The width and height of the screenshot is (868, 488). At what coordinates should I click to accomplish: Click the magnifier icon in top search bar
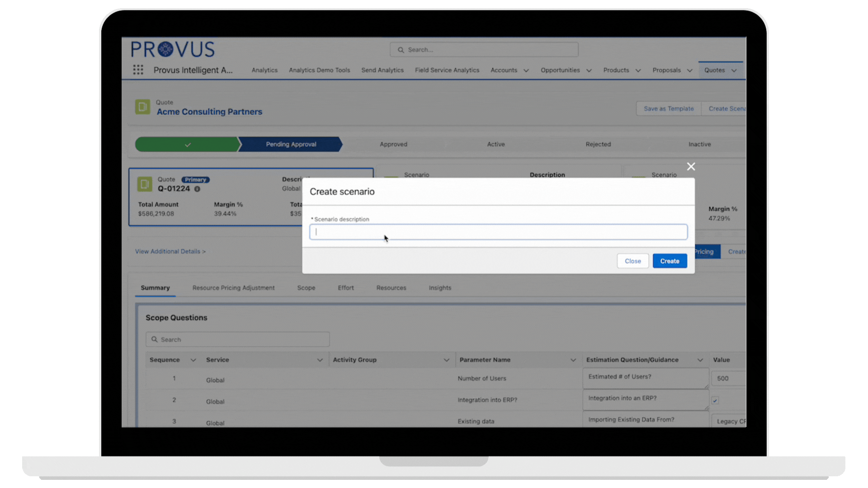coord(401,50)
